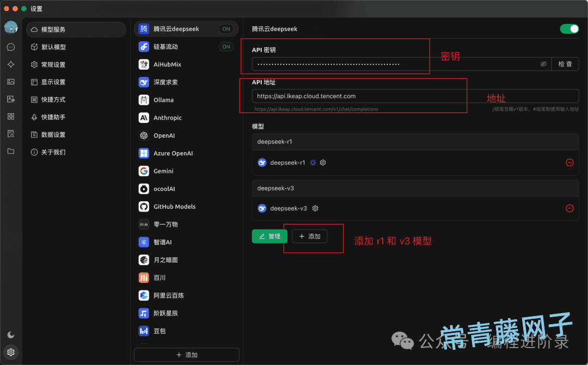Select the OpenAI provider
The width and height of the screenshot is (588, 365).
(186, 135)
